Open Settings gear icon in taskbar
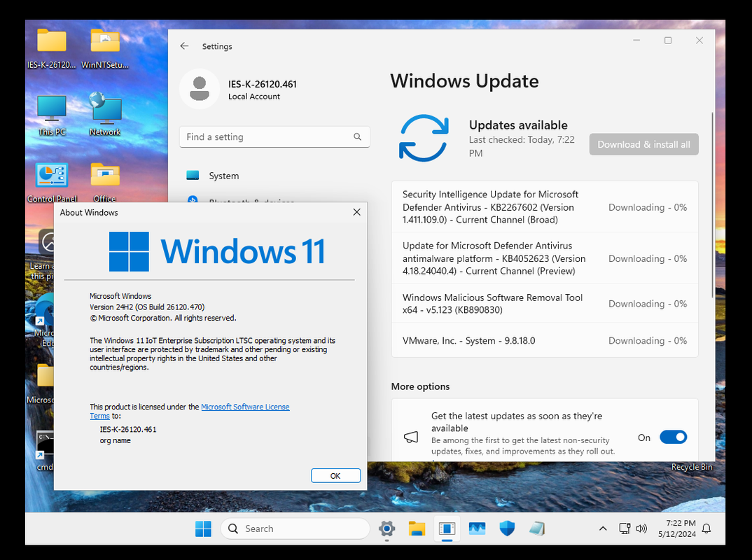The height and width of the screenshot is (560, 752). tap(387, 528)
